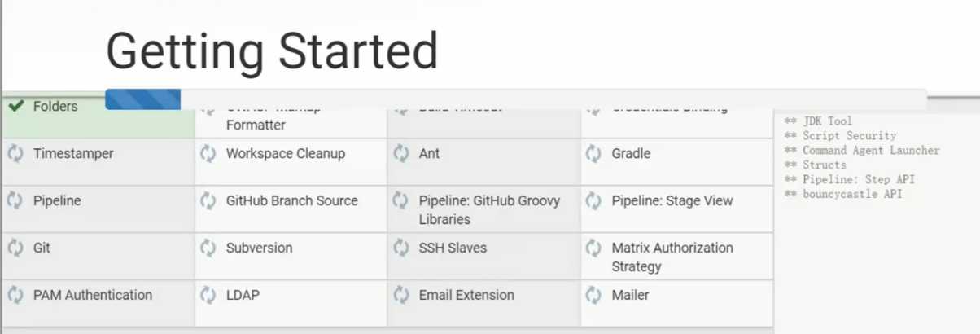This screenshot has width=980, height=334.
Task: Click the pending icon next to PAM Authentication
Action: tap(15, 295)
